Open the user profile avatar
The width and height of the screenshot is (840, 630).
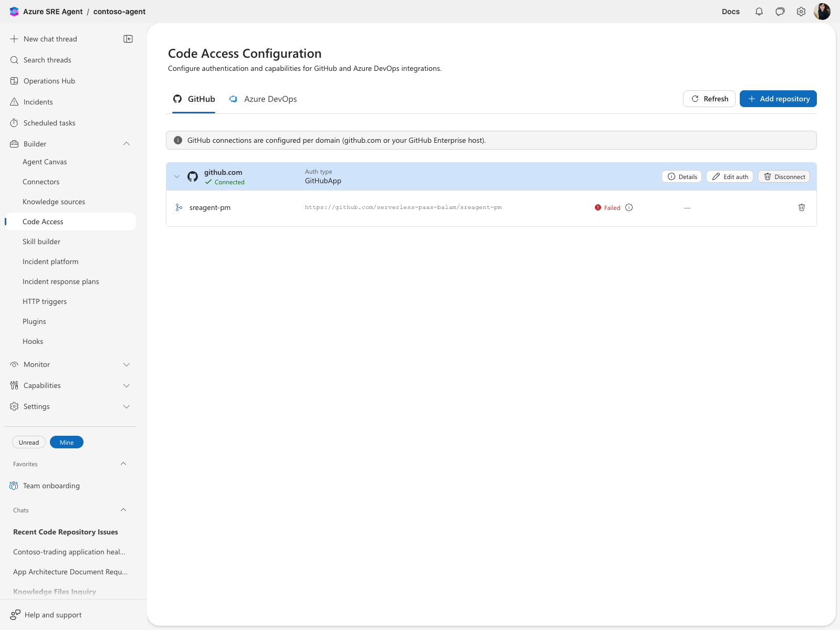pos(822,12)
